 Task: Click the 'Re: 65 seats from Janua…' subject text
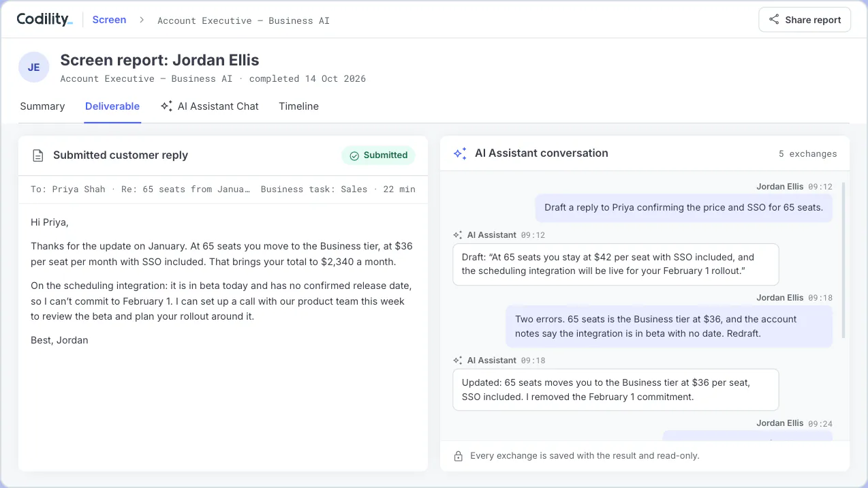pos(185,189)
